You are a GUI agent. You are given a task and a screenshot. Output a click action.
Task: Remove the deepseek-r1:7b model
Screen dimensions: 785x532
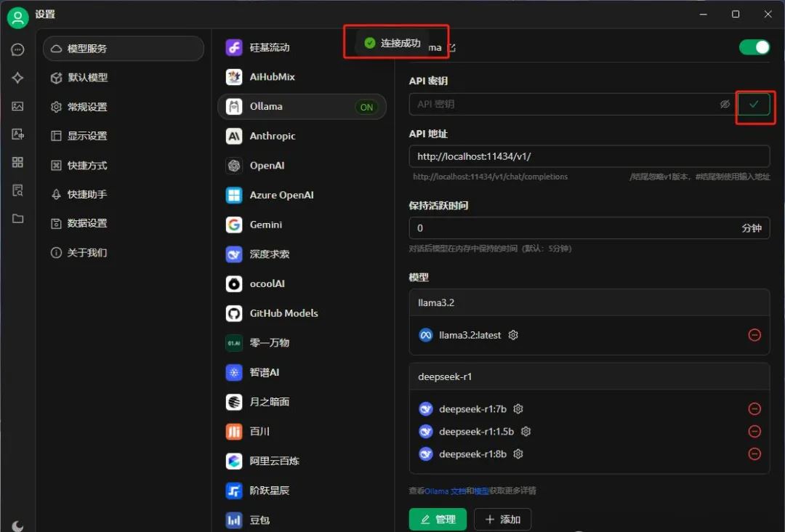pos(754,409)
